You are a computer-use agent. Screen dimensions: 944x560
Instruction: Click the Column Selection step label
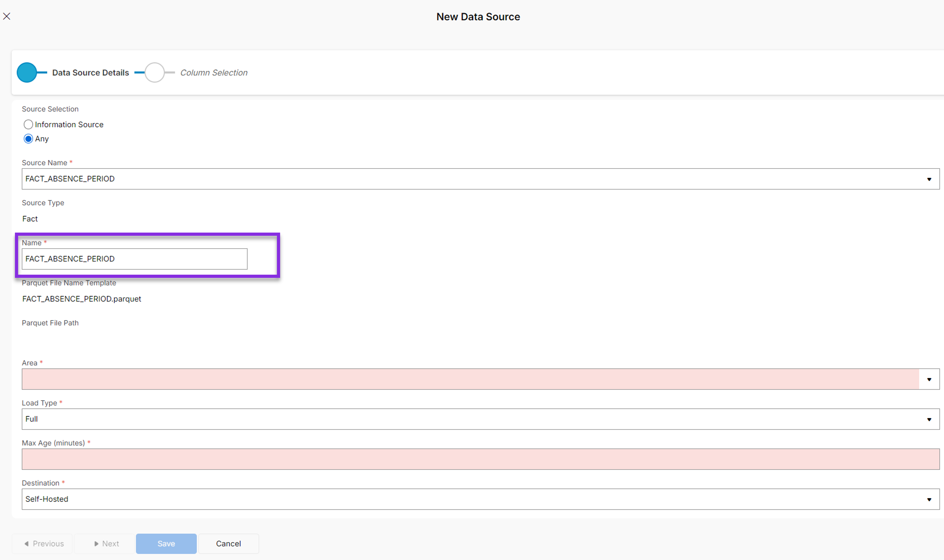coord(214,72)
